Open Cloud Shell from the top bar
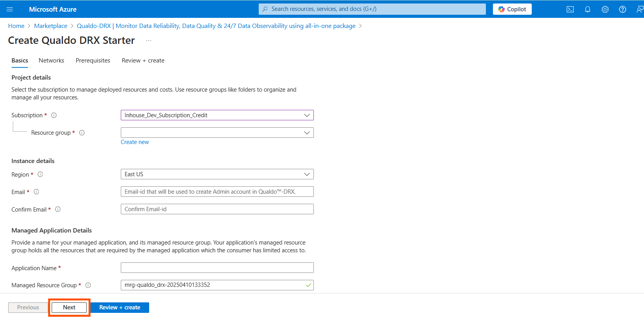This screenshot has height=321, width=644. tap(570, 9)
